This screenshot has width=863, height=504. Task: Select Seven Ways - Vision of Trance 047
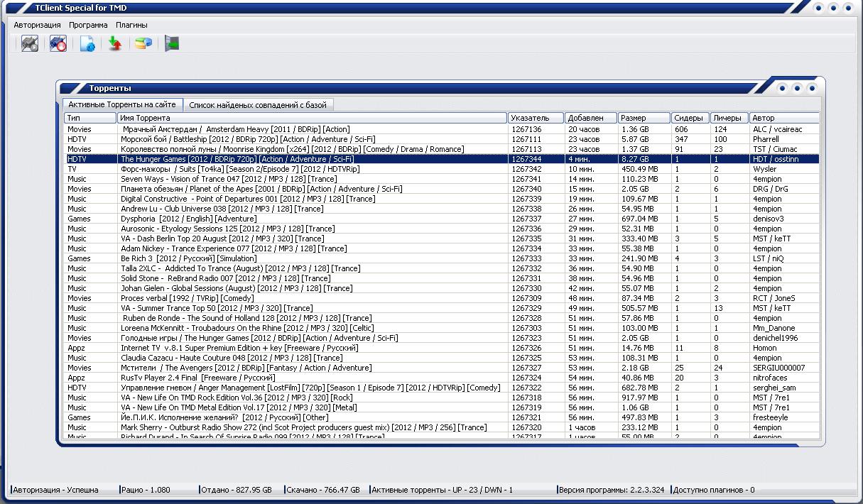tap(441, 179)
